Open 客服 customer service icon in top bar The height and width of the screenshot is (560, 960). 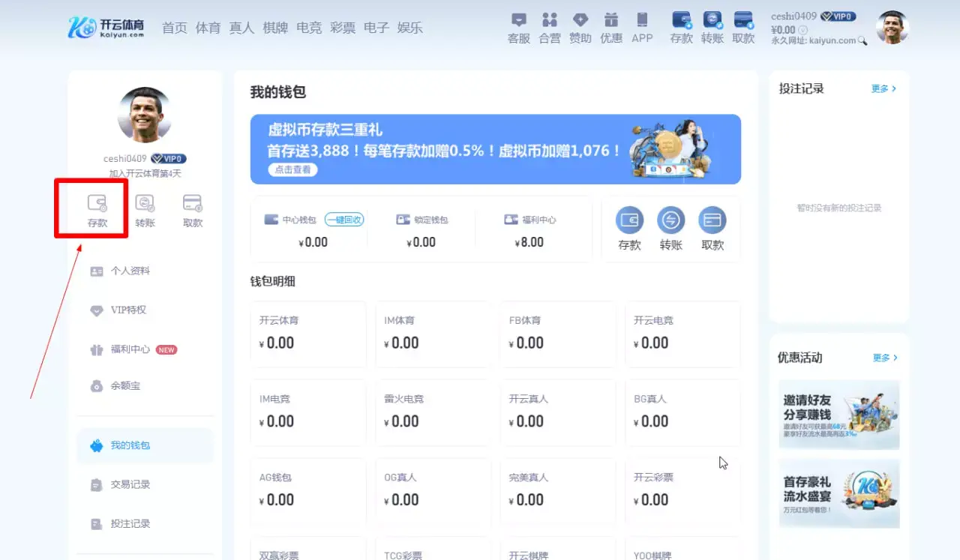click(x=518, y=20)
